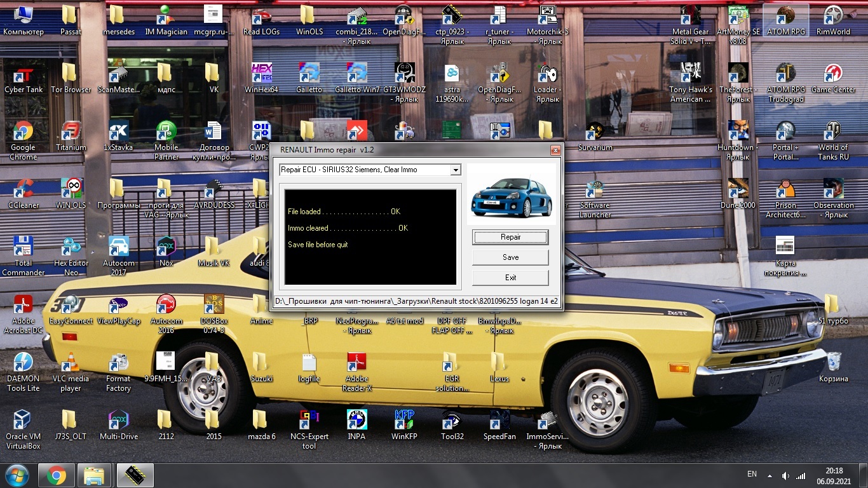The image size is (868, 488).
Task: Select the VLC media player icon
Action: (x=71, y=372)
